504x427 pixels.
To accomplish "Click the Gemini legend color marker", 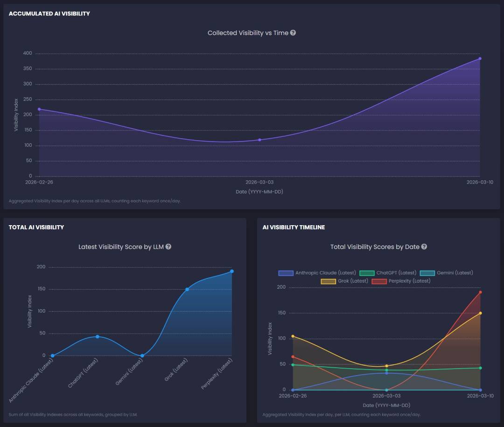I will pos(427,273).
